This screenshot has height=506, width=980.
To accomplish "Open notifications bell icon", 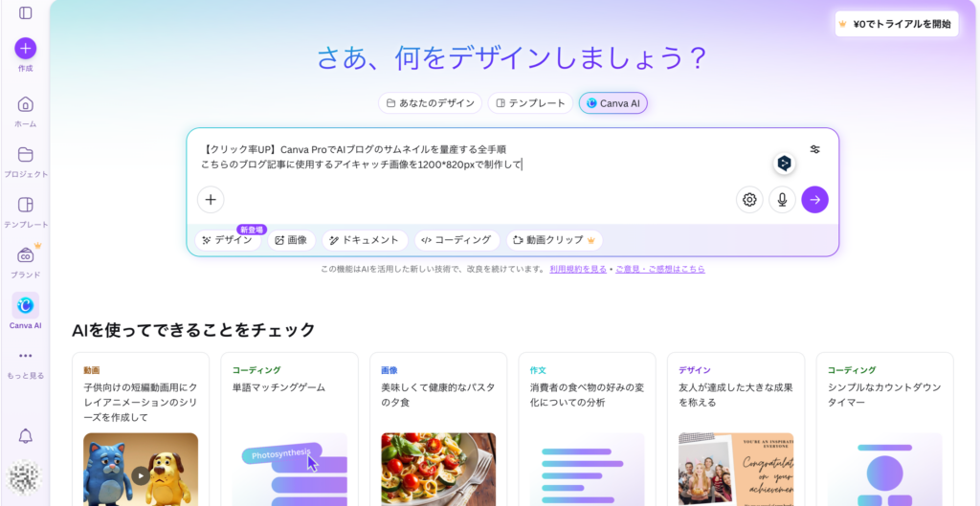I will (x=26, y=436).
